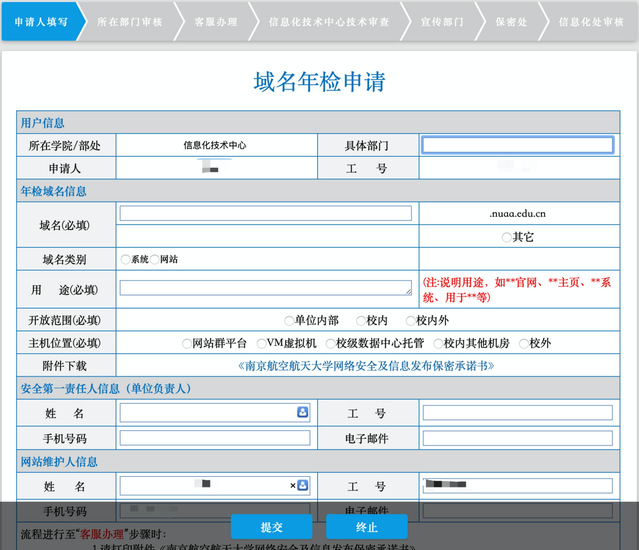This screenshot has height=550, width=639.
Task: Focus the 具体部门 input field
Action: 517,145
